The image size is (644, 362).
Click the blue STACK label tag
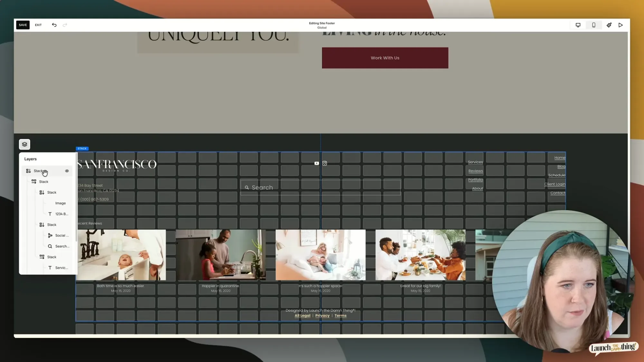coord(82,148)
